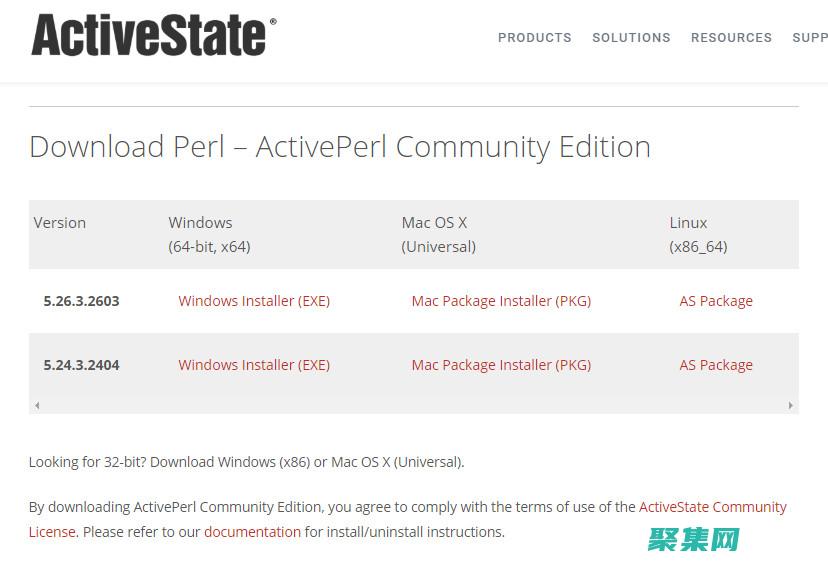Click the Download Perl page heading
Viewport: 828px width, 561px height.
340,147
